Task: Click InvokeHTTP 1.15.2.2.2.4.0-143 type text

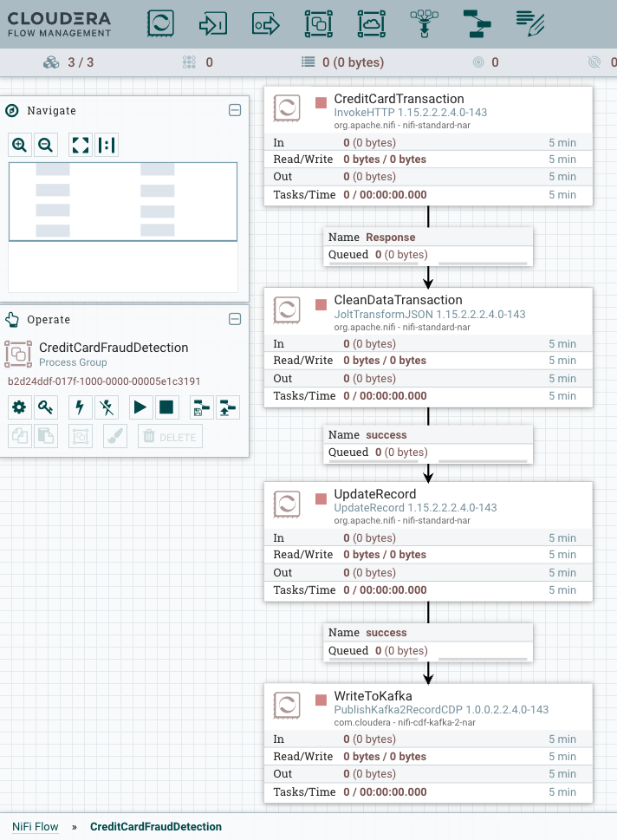Action: (x=410, y=113)
